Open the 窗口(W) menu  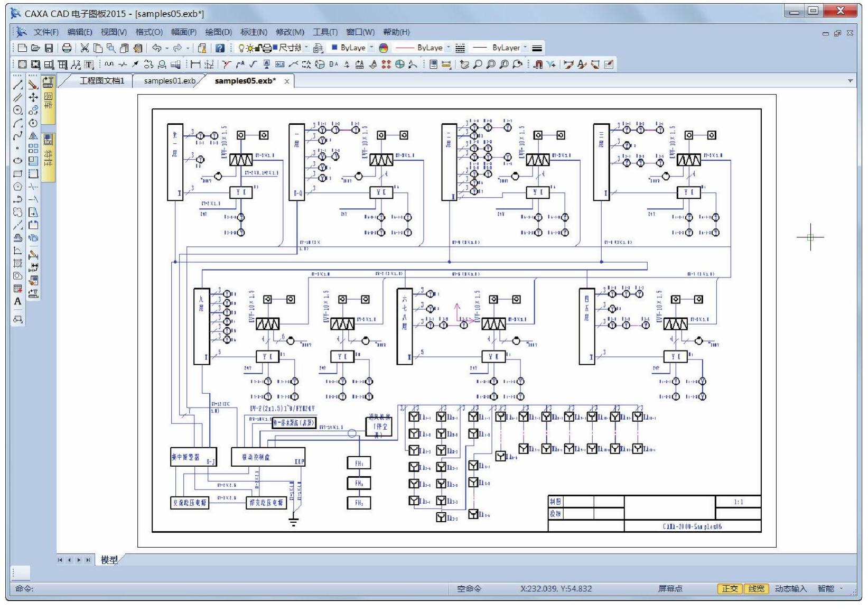360,32
